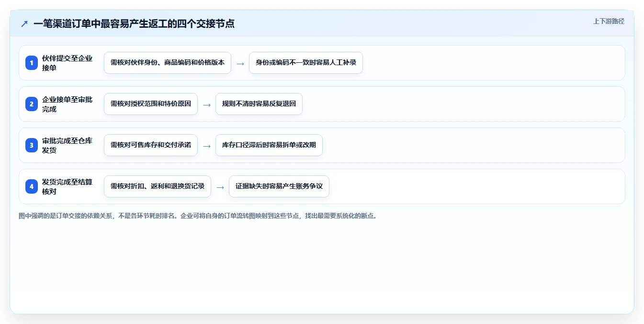This screenshot has height=324, width=644.
Task: Select the 审批完成至仓库发货 step label
Action: tap(68, 145)
